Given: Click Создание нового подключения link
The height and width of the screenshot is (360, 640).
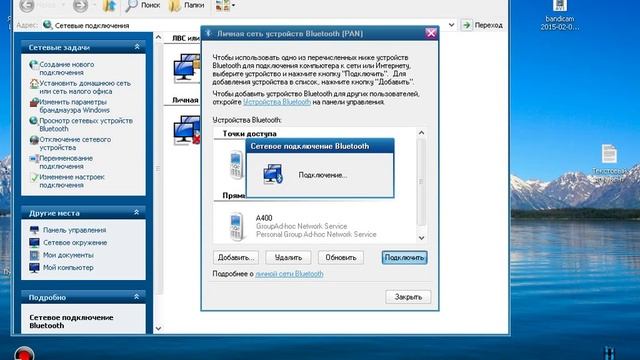Looking at the screenshot, I should click(67, 68).
